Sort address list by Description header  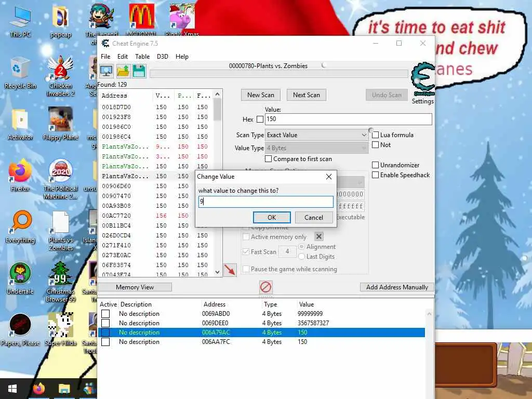136,304
